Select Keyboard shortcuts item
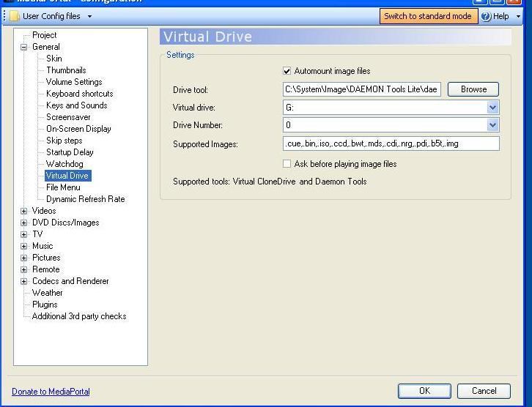Screen dimensions: 532x407 [x=80, y=94]
